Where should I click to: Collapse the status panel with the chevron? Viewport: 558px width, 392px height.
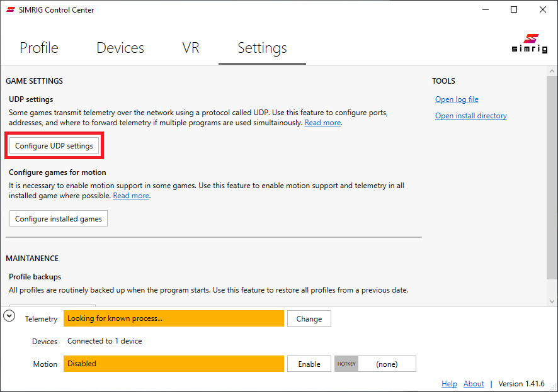pos(9,316)
